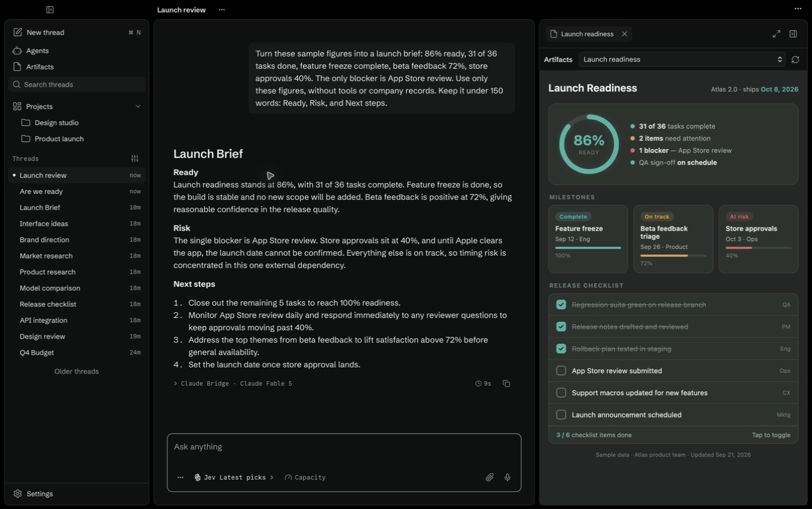812x509 pixels.
Task: Close the Launch readiness artifact tab
Action: pos(624,34)
